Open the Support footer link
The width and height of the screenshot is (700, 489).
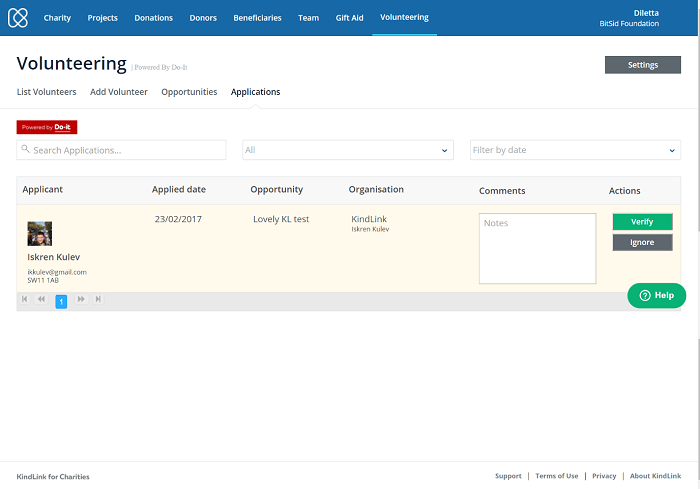508,476
